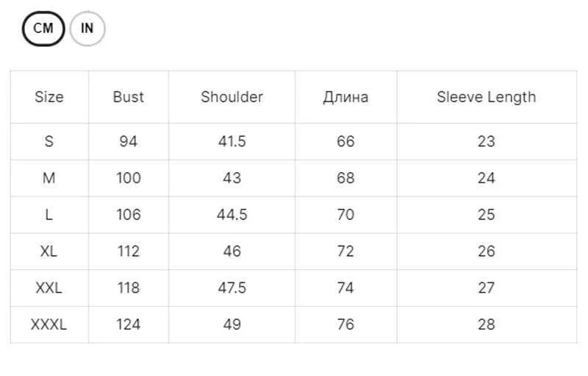The width and height of the screenshot is (588, 376).
Task: Click bust value 94 for size S
Action: pyautogui.click(x=128, y=141)
